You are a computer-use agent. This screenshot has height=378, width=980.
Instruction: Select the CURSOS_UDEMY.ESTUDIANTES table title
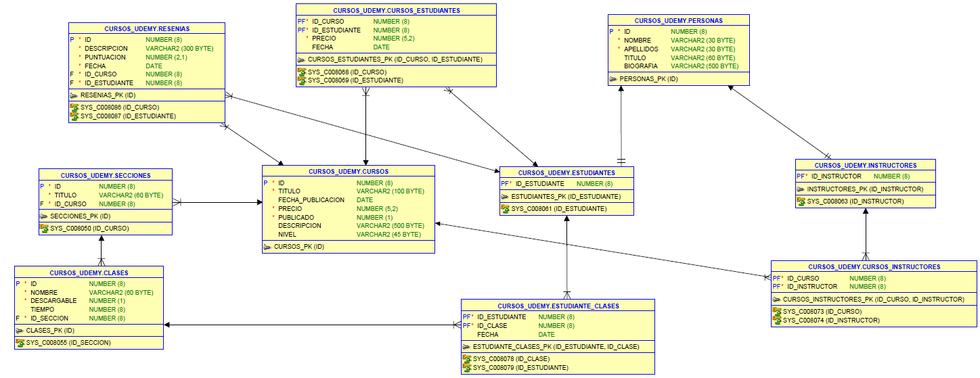(x=567, y=172)
